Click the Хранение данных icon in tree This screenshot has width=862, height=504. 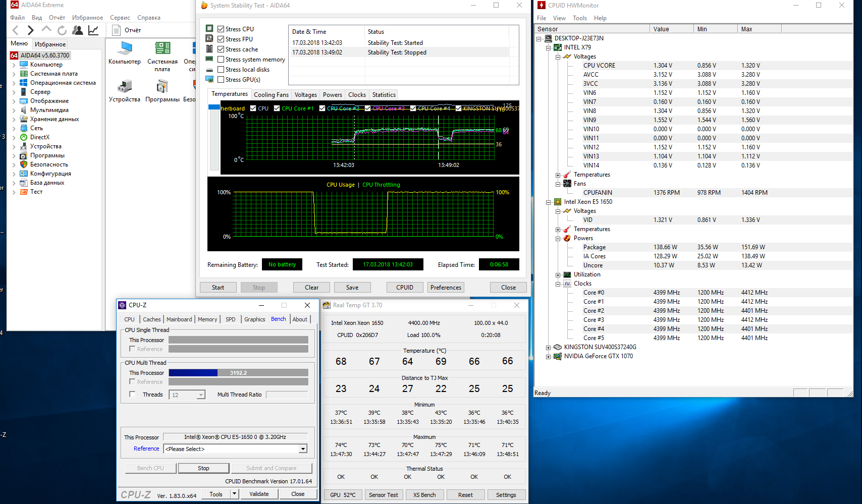click(x=24, y=119)
